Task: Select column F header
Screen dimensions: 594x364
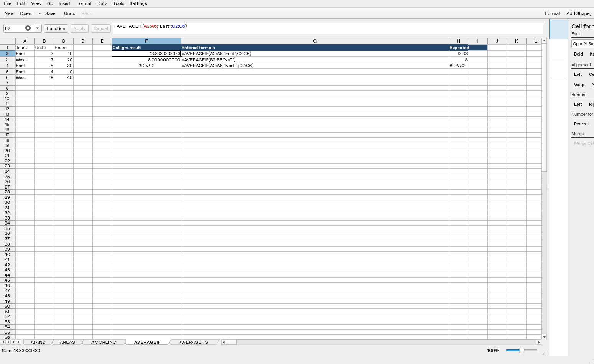Action: click(146, 41)
